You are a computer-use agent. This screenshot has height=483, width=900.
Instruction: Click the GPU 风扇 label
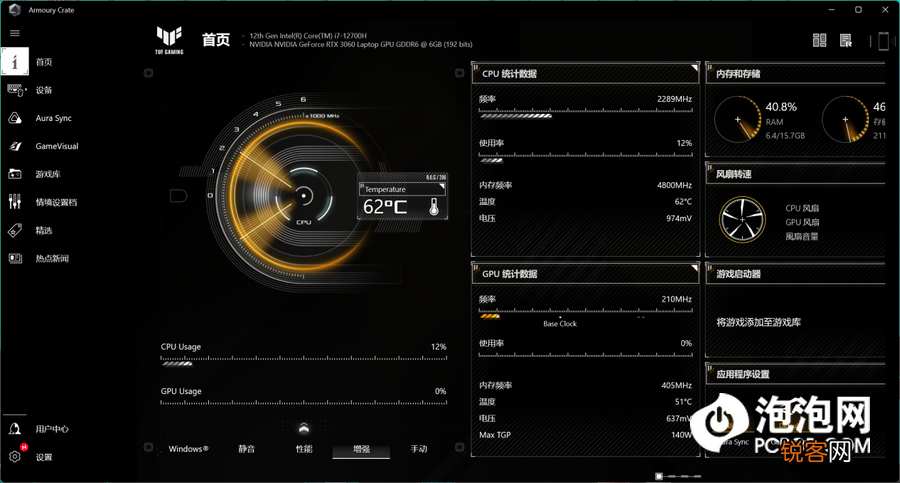[802, 222]
